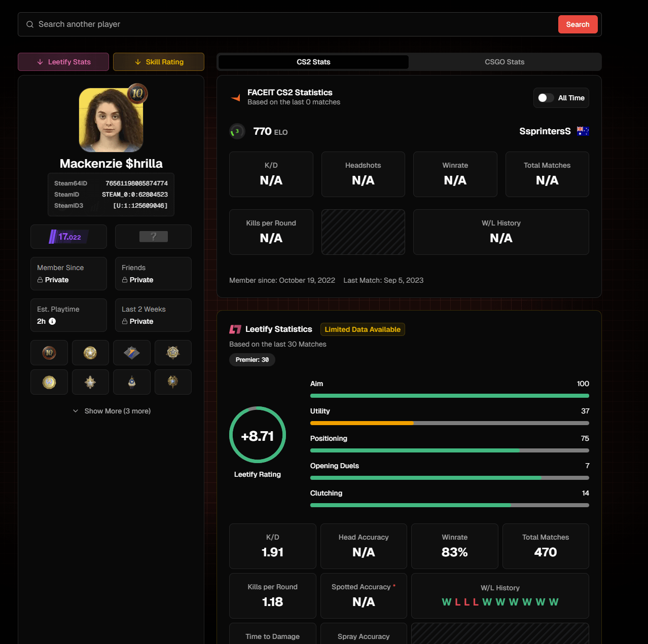This screenshot has height=644, width=648.
Task: Open the SsprintersS FACEIT profile name
Action: pyautogui.click(x=545, y=131)
